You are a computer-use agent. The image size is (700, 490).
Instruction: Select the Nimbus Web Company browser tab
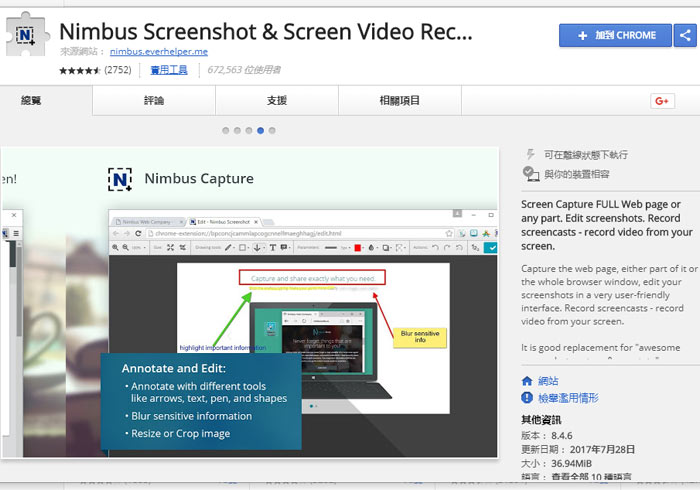(x=149, y=222)
